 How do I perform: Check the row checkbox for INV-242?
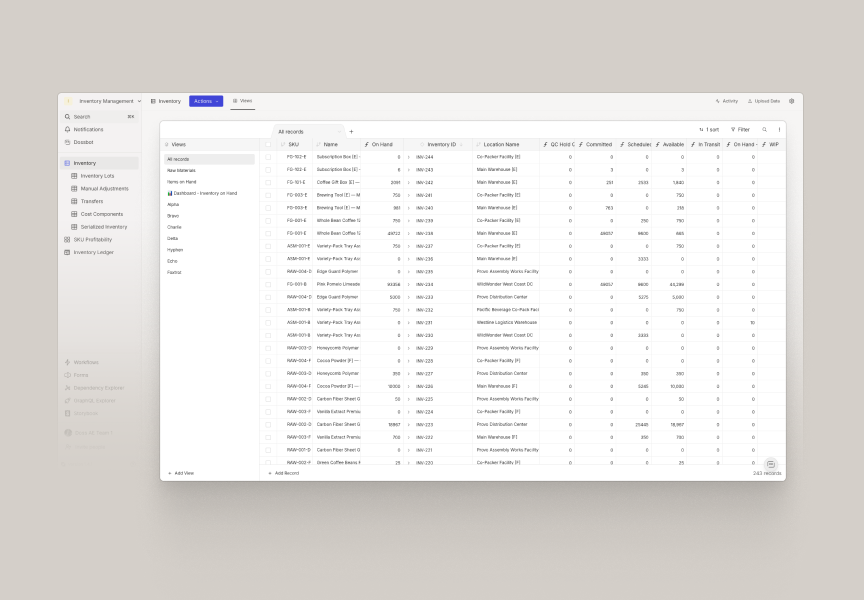click(x=268, y=182)
